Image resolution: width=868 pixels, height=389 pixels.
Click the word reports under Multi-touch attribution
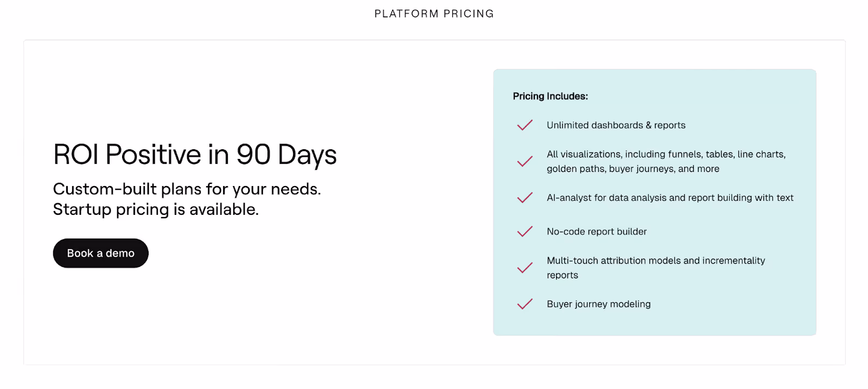(x=562, y=275)
